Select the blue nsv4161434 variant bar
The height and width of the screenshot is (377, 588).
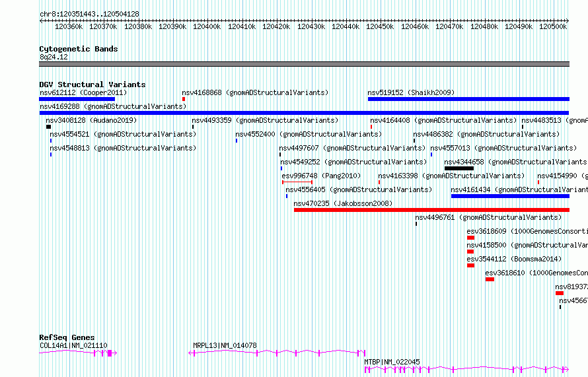click(x=511, y=196)
